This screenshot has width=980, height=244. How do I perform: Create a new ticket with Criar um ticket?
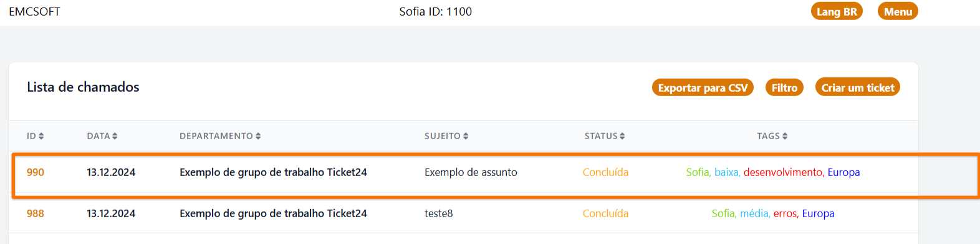(x=858, y=87)
